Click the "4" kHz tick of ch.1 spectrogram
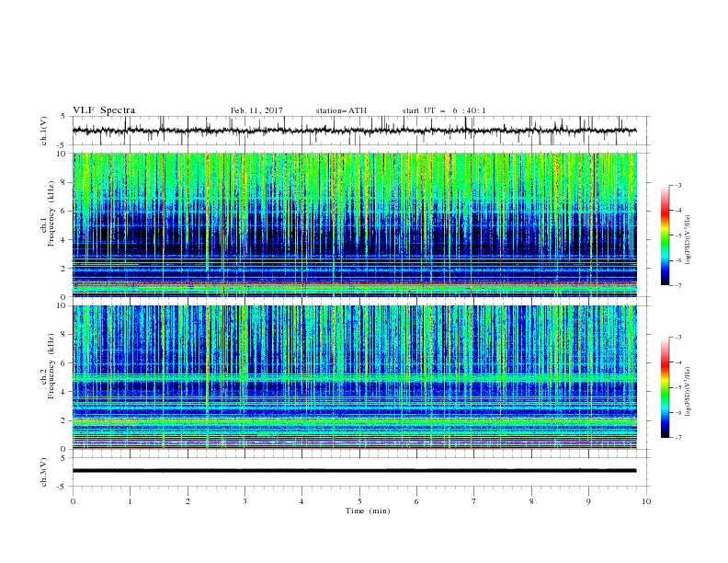Viewport: 728px width, 563px height. (x=64, y=240)
